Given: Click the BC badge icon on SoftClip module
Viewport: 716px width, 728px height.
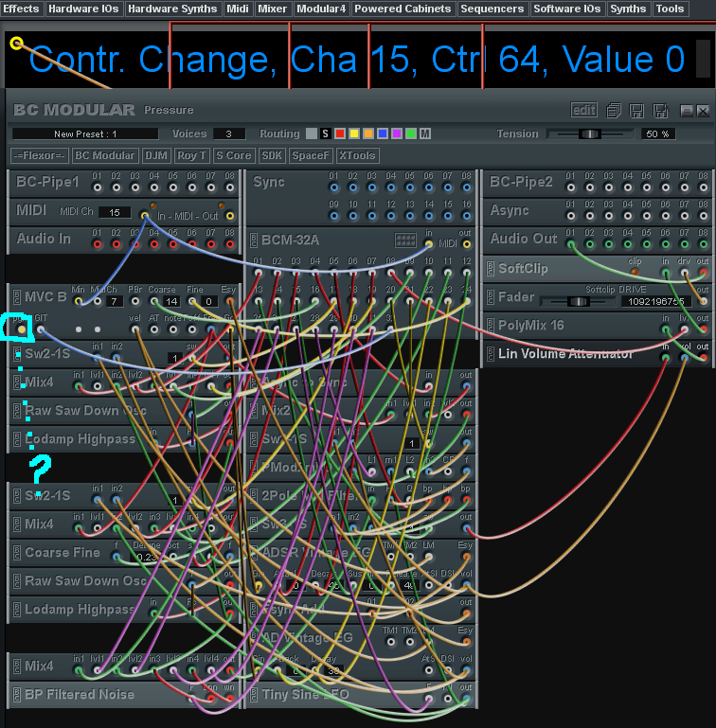Looking at the screenshot, I should pyautogui.click(x=492, y=269).
